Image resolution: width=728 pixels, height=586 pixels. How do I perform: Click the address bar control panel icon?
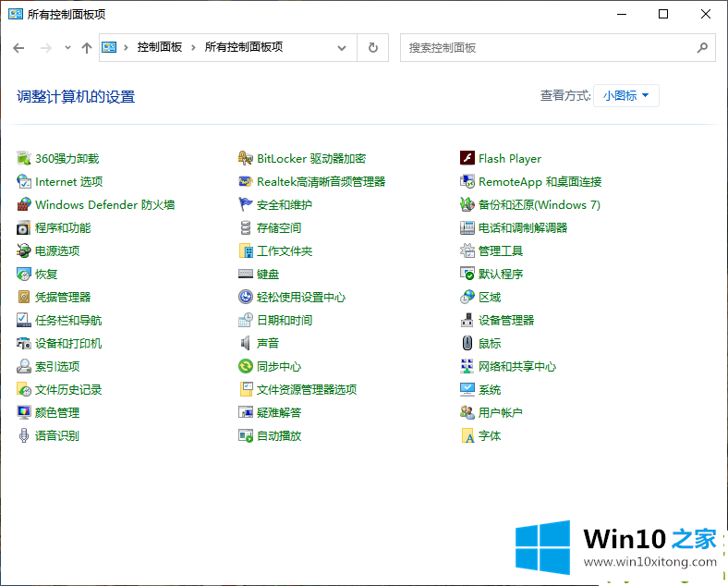pos(109,47)
